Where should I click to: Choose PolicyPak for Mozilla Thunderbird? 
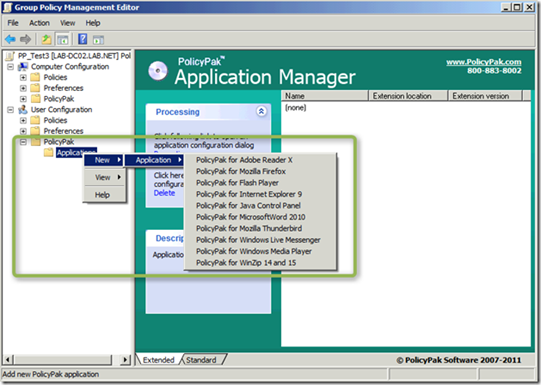click(x=260, y=228)
